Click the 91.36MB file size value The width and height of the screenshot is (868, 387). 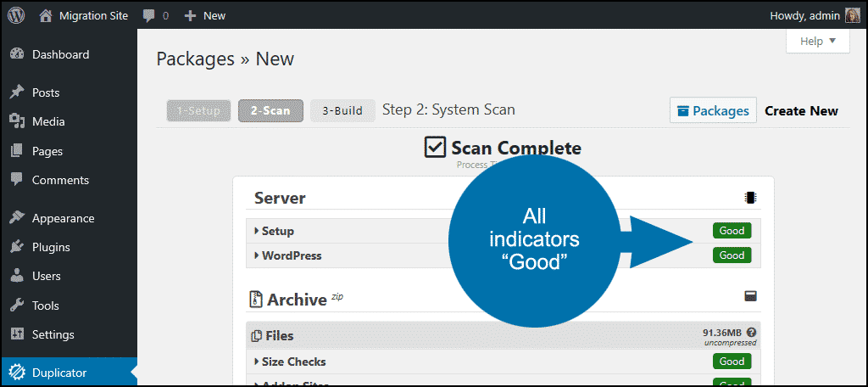(x=723, y=333)
